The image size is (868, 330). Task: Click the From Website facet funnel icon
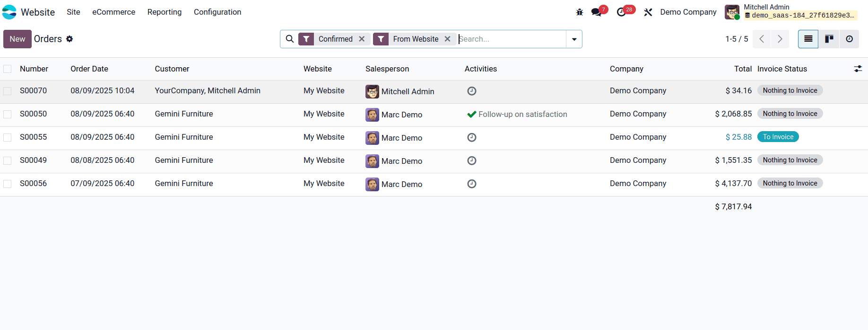coord(381,39)
